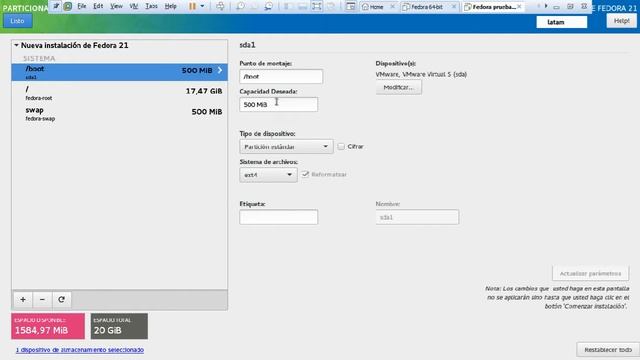The width and height of the screenshot is (640, 360).
Task: Click the sda1 heading in details pane
Action: [247, 45]
